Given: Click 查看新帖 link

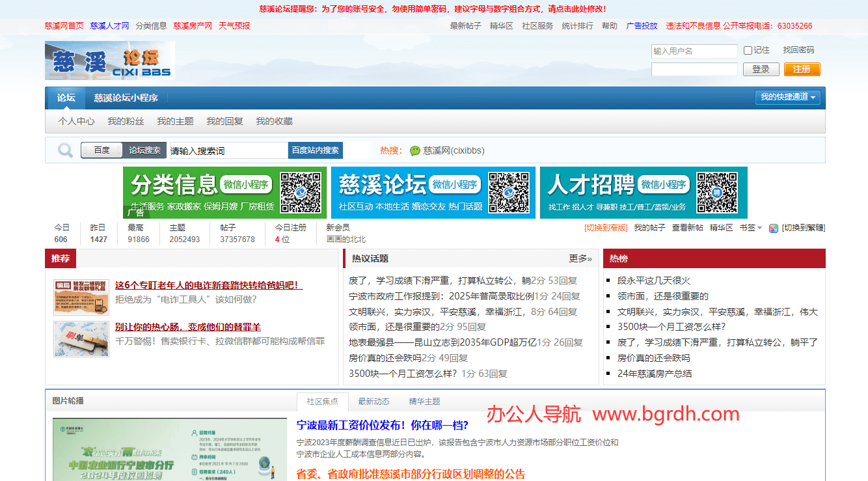Looking at the screenshot, I should (x=688, y=228).
